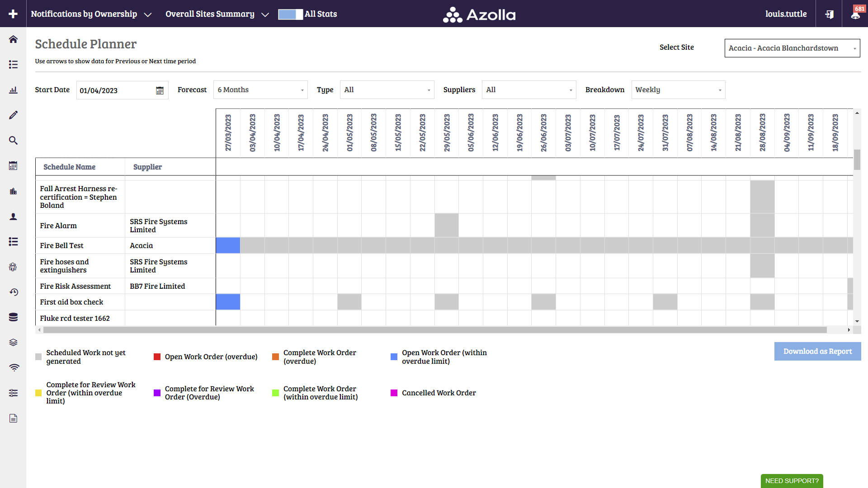The width and height of the screenshot is (868, 488).
Task: Click the logout door icon
Action: tap(829, 14)
